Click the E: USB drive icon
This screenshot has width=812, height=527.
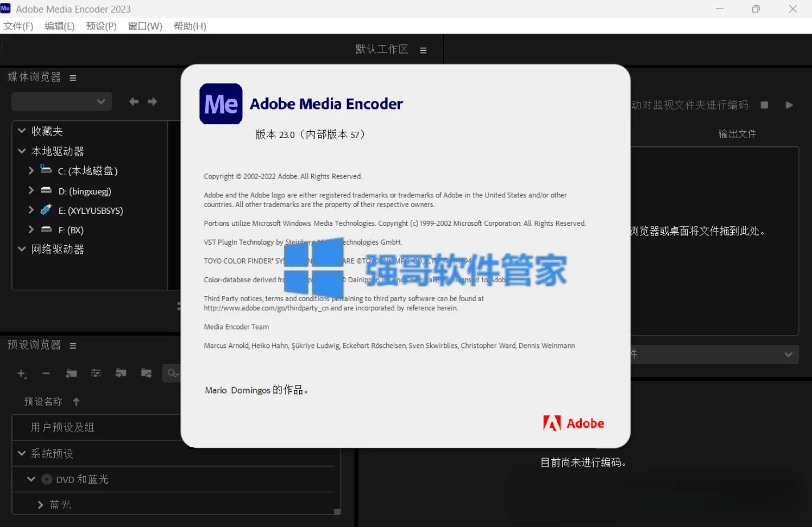(46, 209)
